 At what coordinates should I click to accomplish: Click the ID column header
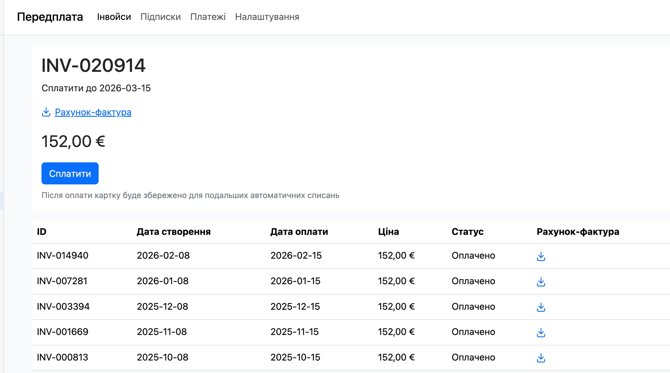point(41,232)
